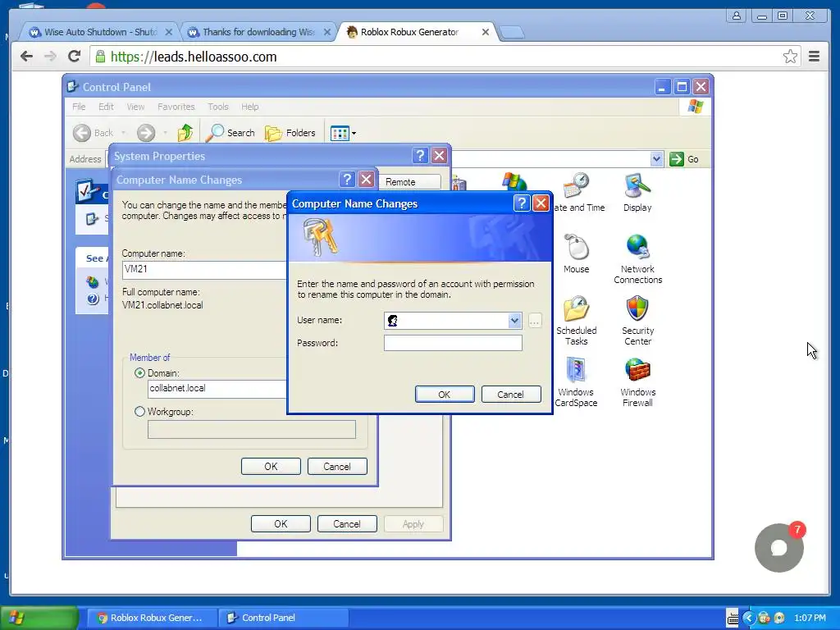
Task: Open Windows Firewall icon
Action: tap(637, 382)
